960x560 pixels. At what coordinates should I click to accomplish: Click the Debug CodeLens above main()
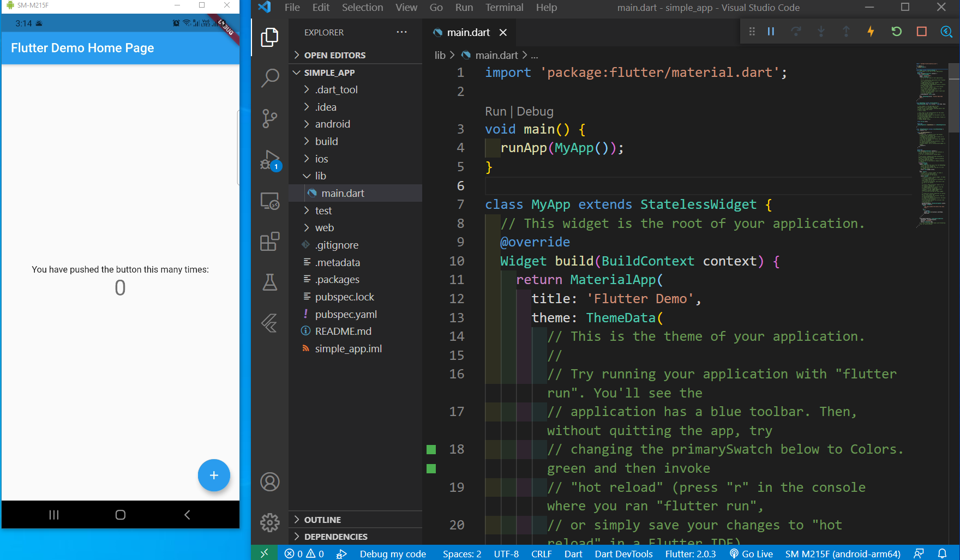535,111
